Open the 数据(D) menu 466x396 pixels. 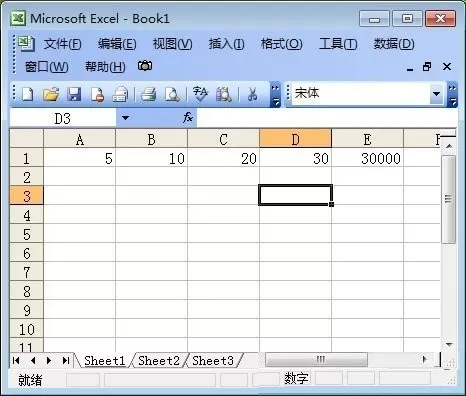(x=394, y=44)
